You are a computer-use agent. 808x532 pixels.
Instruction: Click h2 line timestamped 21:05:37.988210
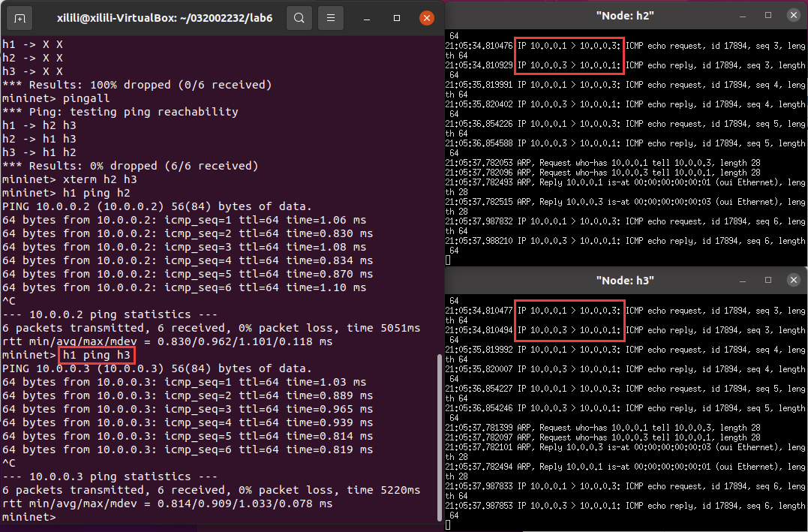[625, 246]
